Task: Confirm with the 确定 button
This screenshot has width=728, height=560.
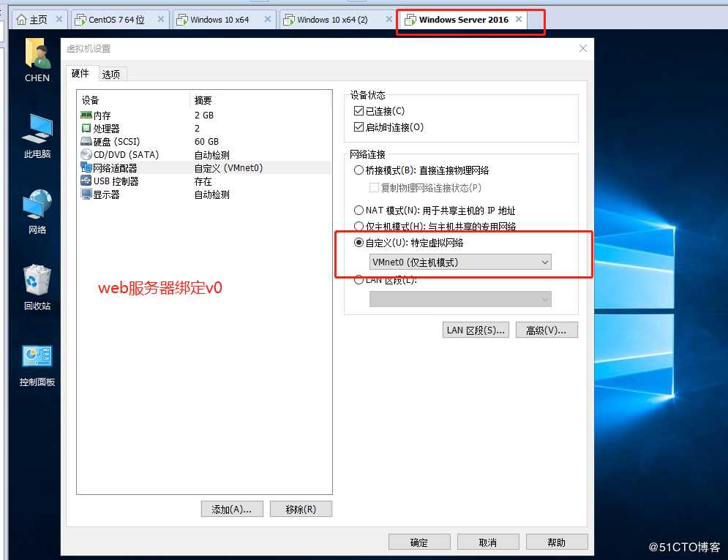Action: 419,542
